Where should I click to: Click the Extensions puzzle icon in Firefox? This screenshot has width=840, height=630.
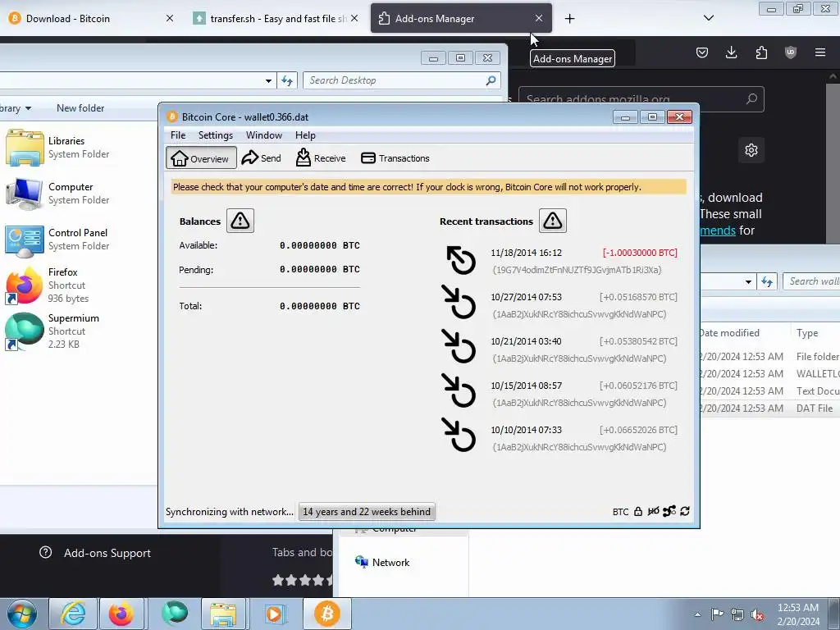pos(761,52)
